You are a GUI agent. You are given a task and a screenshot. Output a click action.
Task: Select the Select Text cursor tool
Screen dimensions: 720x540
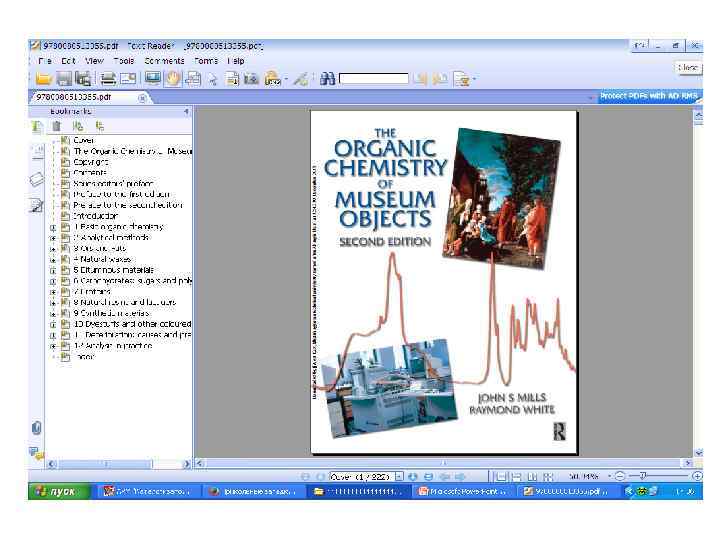(212, 79)
